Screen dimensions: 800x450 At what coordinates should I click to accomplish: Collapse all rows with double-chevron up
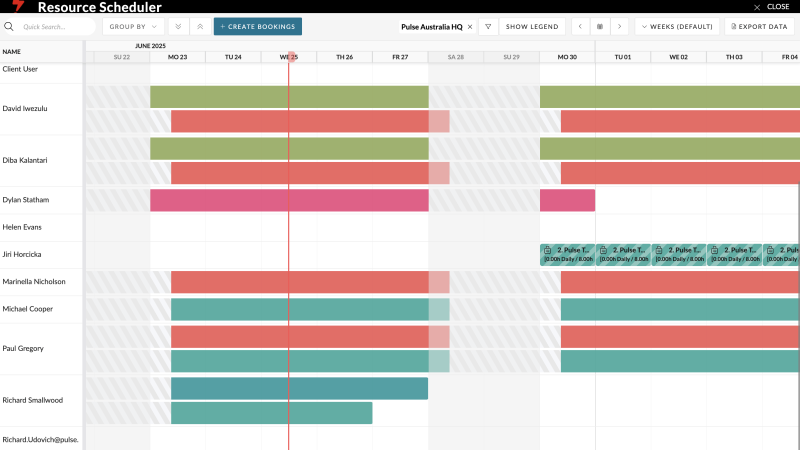[x=200, y=27]
